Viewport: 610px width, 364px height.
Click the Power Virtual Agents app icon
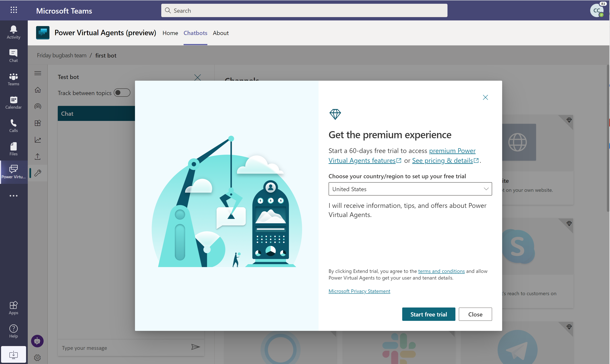(x=13, y=172)
